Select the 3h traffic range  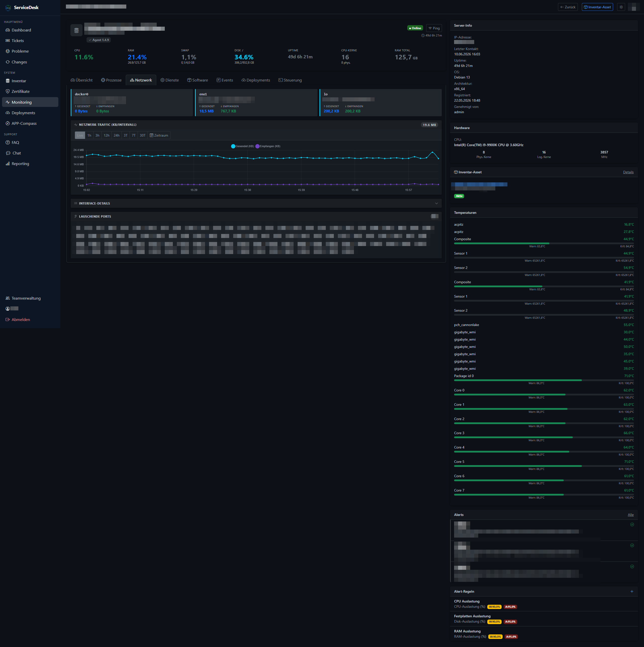(x=97, y=136)
